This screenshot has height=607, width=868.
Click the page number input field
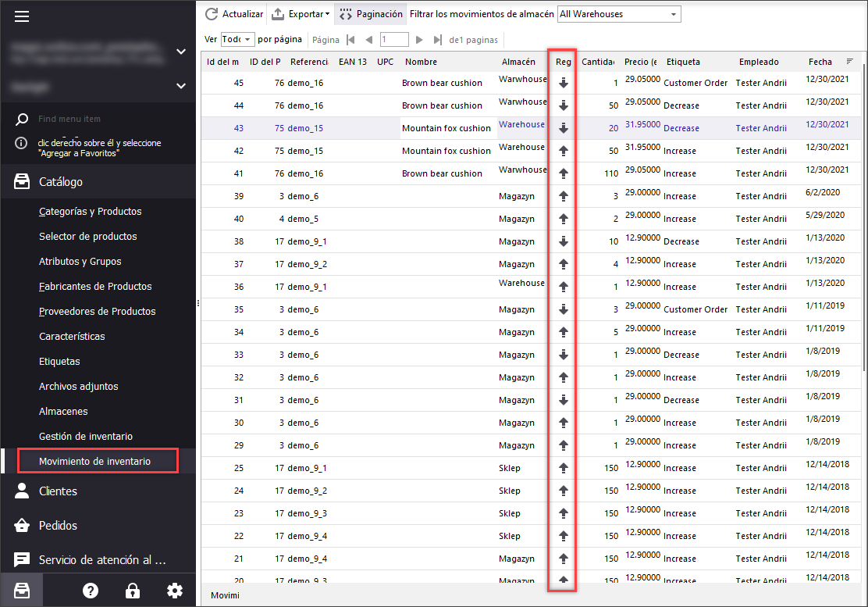(x=394, y=39)
